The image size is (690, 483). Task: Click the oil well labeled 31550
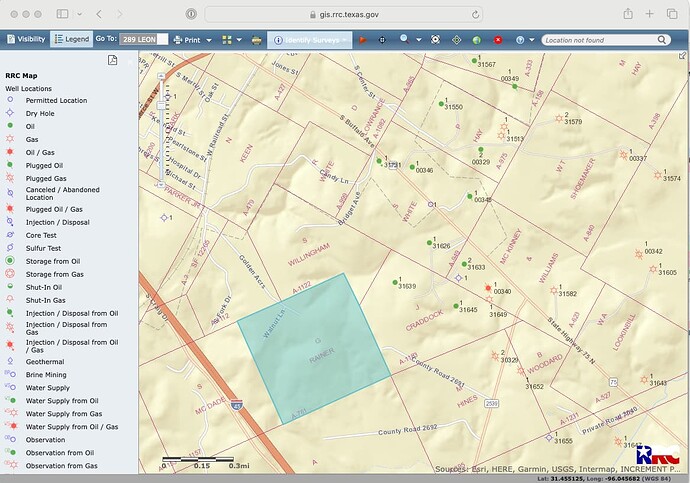[441, 104]
